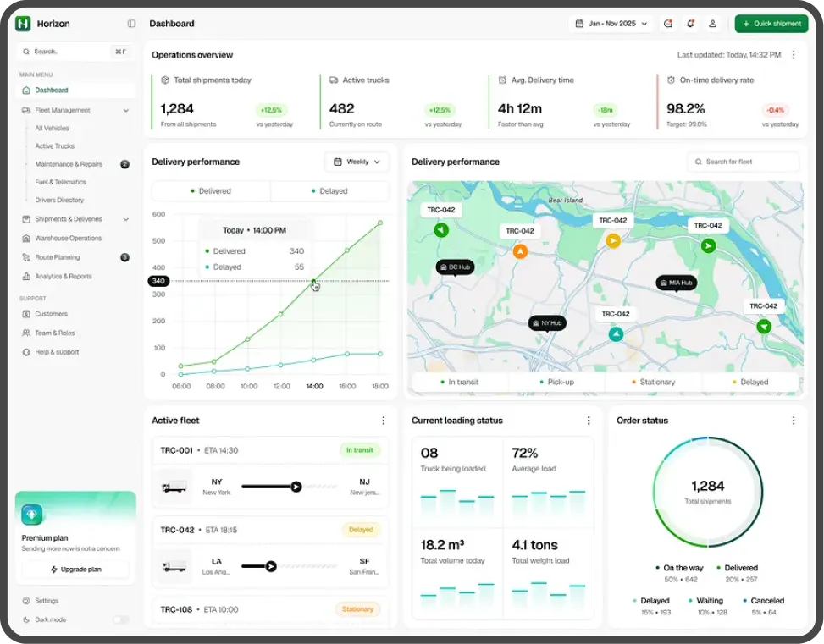
Task: Click the teal pick-up truck marker
Action: pos(616,334)
